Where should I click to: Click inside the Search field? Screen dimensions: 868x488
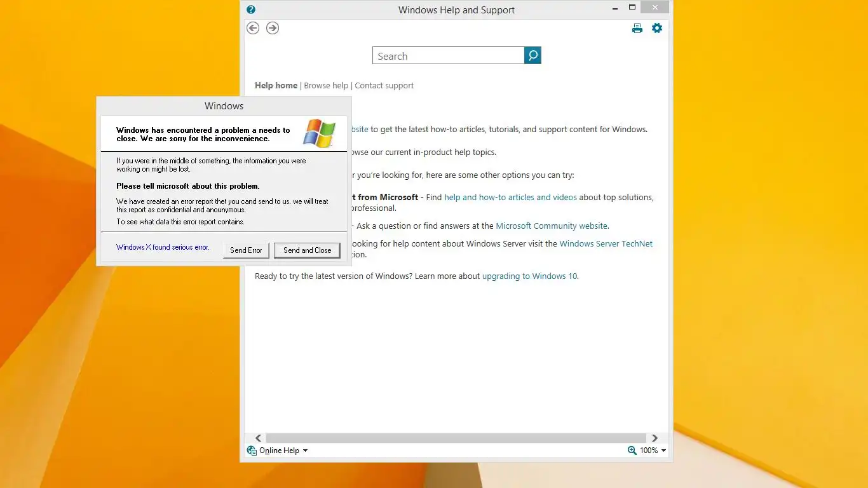tap(449, 55)
